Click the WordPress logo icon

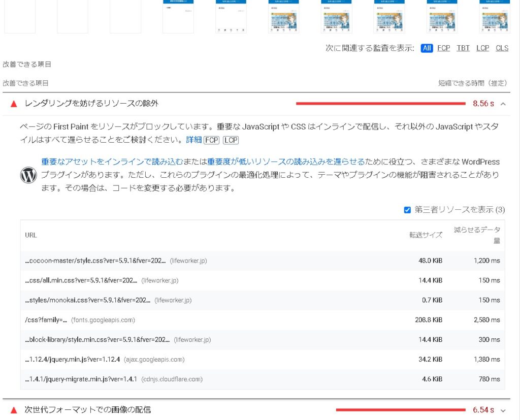pos(28,175)
